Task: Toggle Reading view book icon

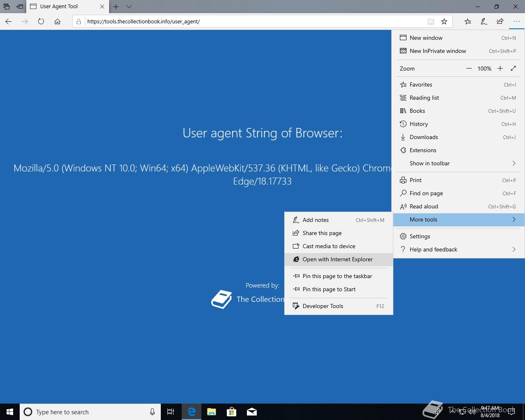Action: [431, 21]
